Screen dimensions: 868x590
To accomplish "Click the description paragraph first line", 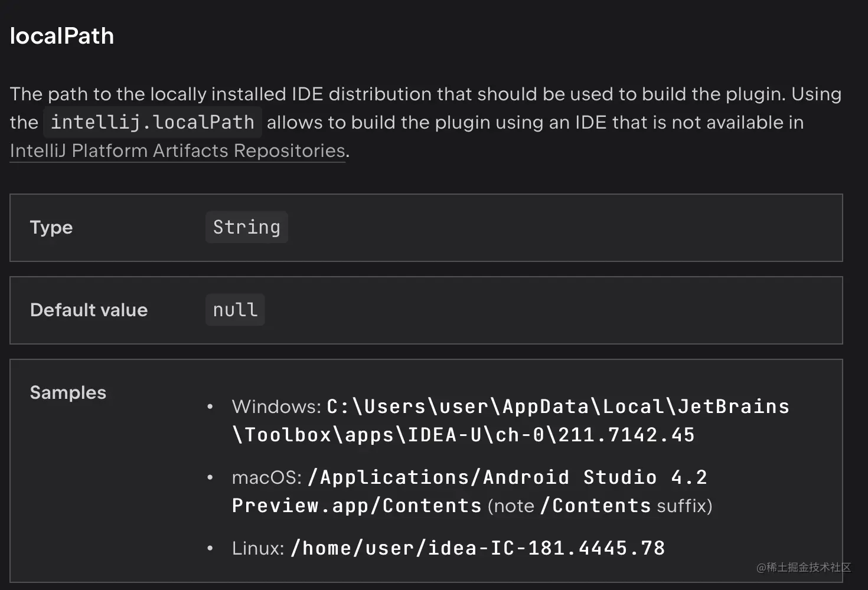I will (425, 94).
